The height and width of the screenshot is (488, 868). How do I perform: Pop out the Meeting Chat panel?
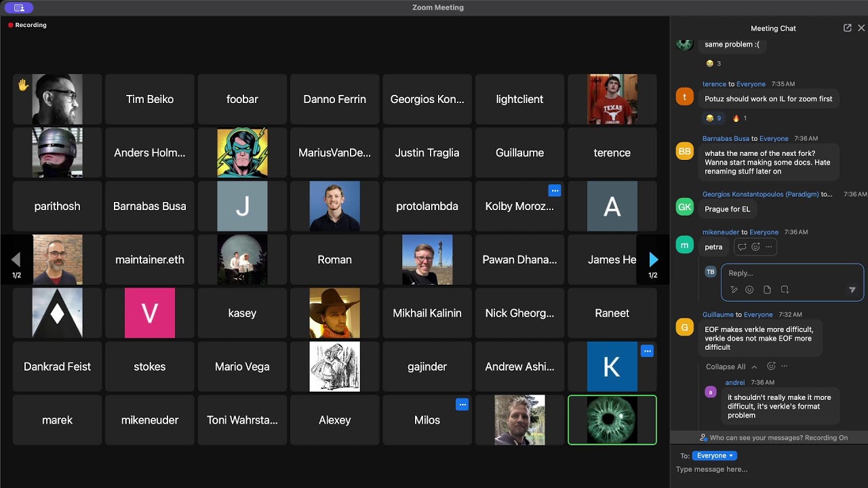[x=847, y=28]
